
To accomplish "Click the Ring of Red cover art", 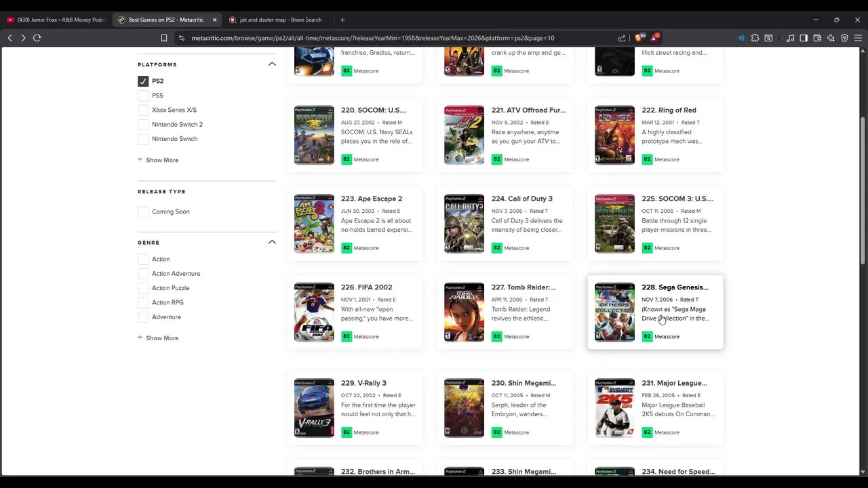I will click(615, 135).
